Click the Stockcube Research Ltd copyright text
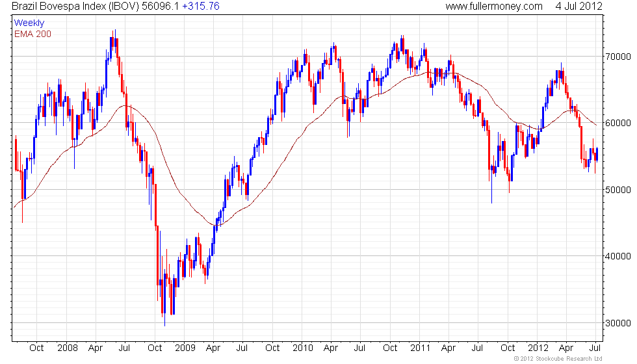Screen dimensions: 637x364 click(558, 358)
